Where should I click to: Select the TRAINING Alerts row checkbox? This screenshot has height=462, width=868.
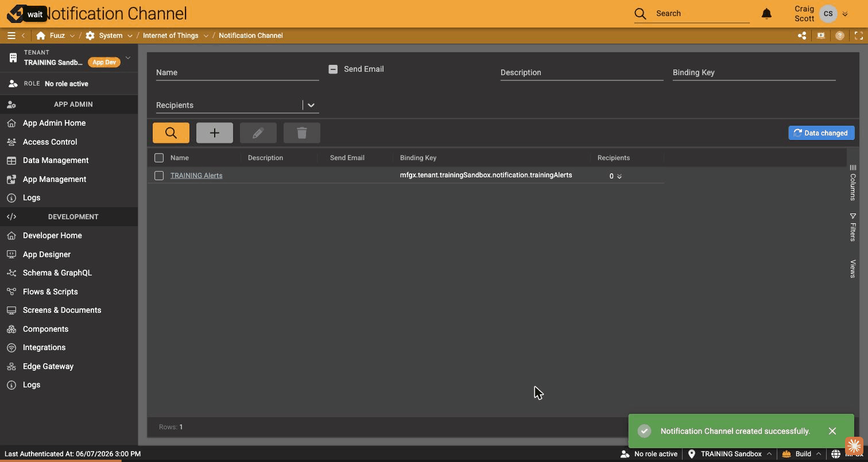click(159, 176)
